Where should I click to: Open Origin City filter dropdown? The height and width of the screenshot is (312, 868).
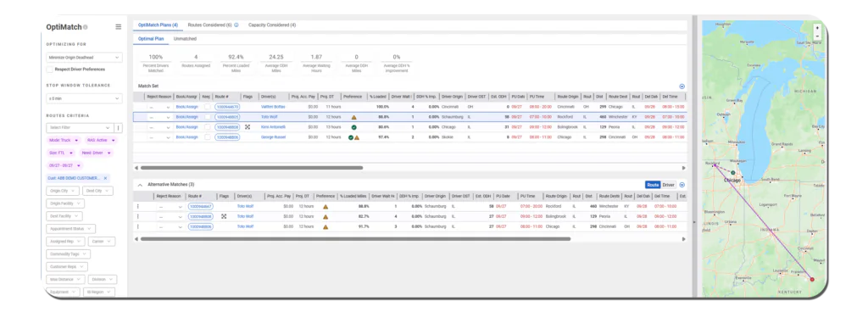[63, 191]
